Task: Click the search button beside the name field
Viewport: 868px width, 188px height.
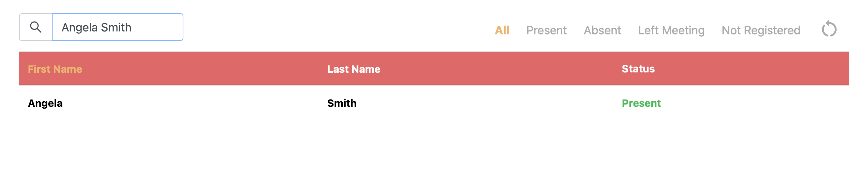Action: (36, 27)
